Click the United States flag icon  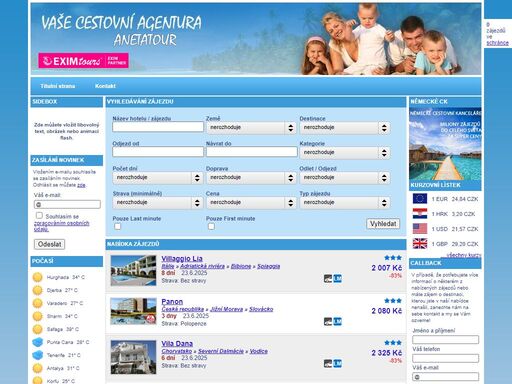click(420, 229)
